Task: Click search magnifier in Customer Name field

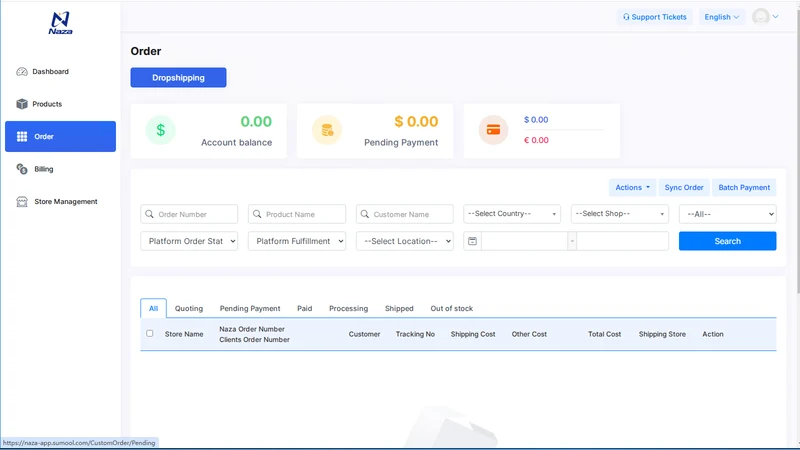Action: click(x=365, y=214)
